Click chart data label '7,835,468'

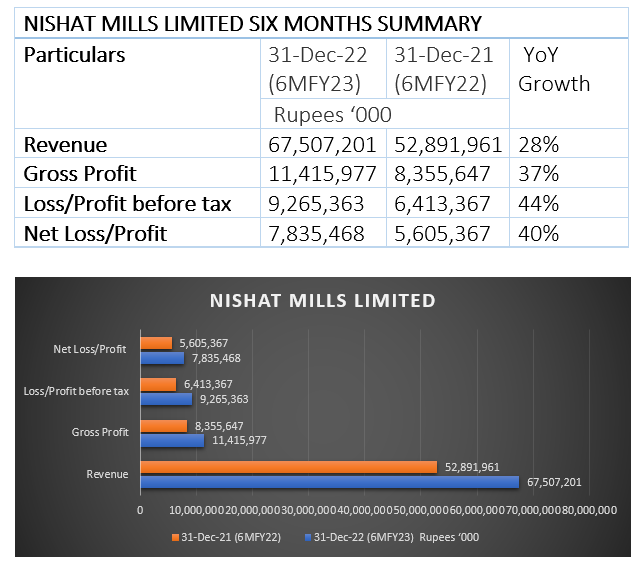click(x=216, y=358)
